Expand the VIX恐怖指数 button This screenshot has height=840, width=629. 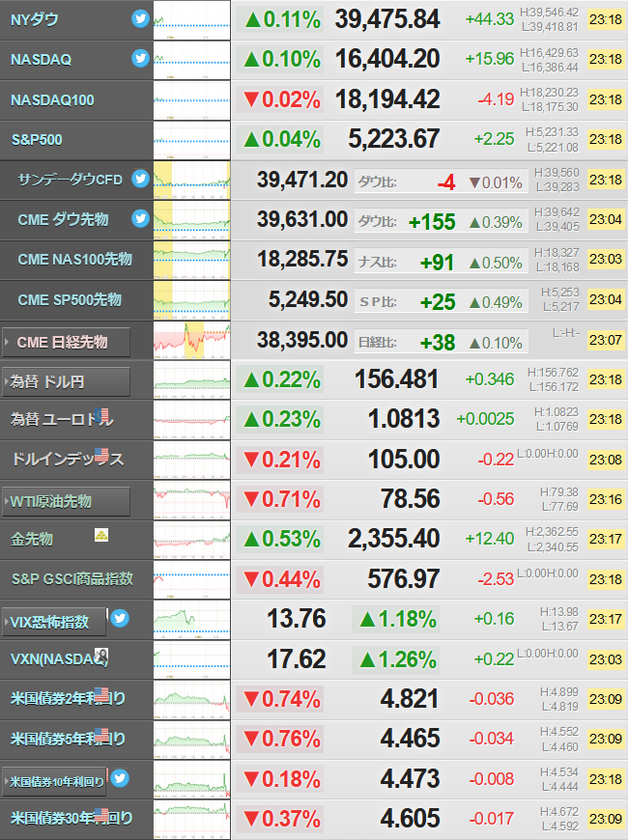(54, 622)
